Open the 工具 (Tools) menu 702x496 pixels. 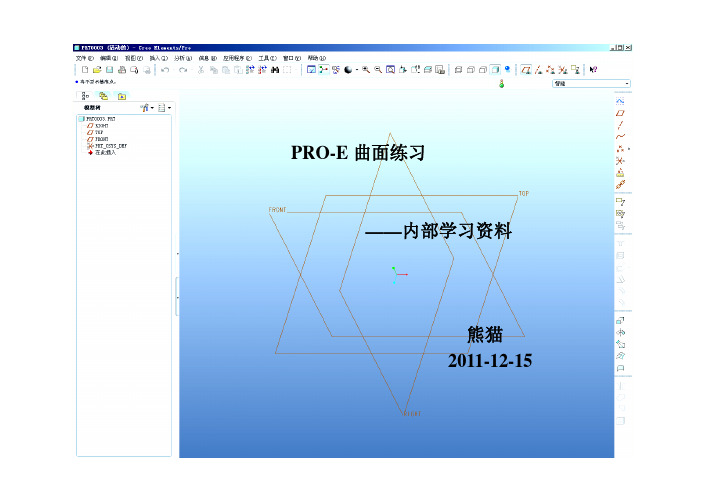(267, 58)
